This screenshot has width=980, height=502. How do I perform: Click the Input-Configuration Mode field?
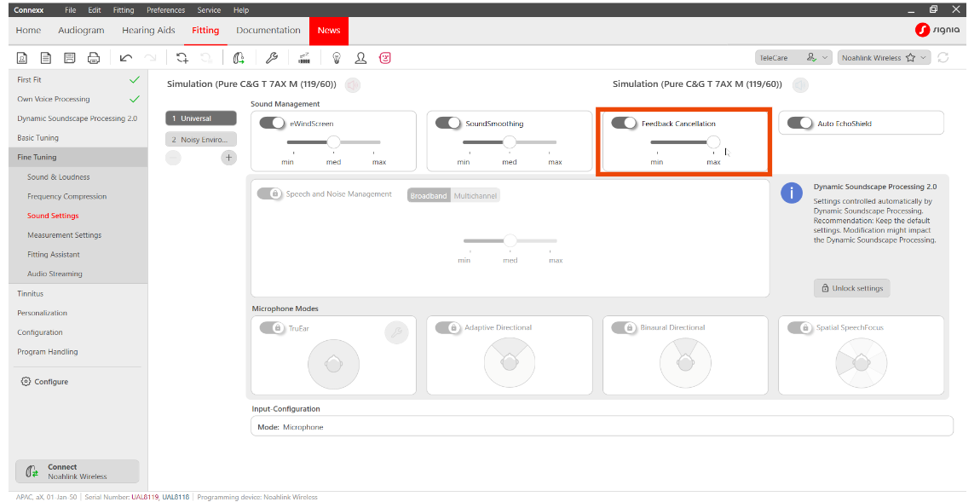pos(602,427)
